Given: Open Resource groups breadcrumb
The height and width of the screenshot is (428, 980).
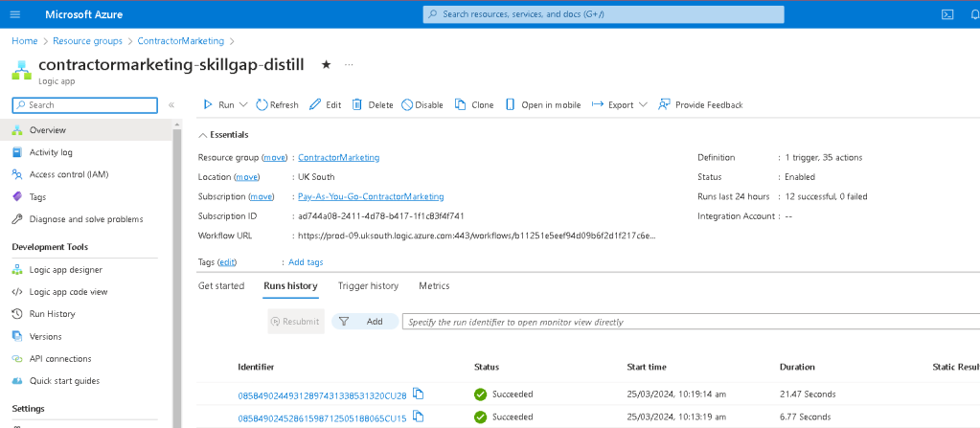Looking at the screenshot, I should point(87,41).
